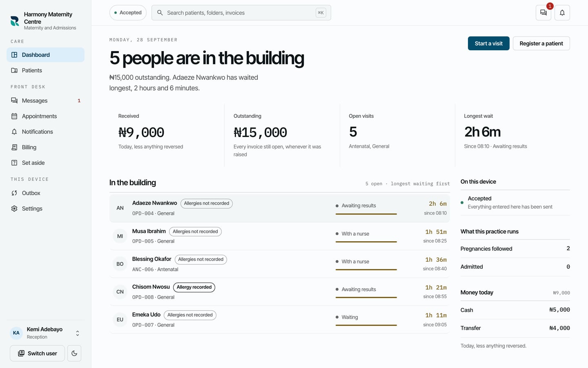Click Musa Ibrahim's wait progress bar
The image size is (588, 368).
[366, 242]
